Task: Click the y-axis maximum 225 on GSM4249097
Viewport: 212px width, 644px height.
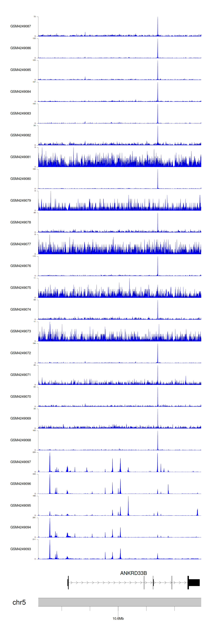Action: pyautogui.click(x=34, y=452)
